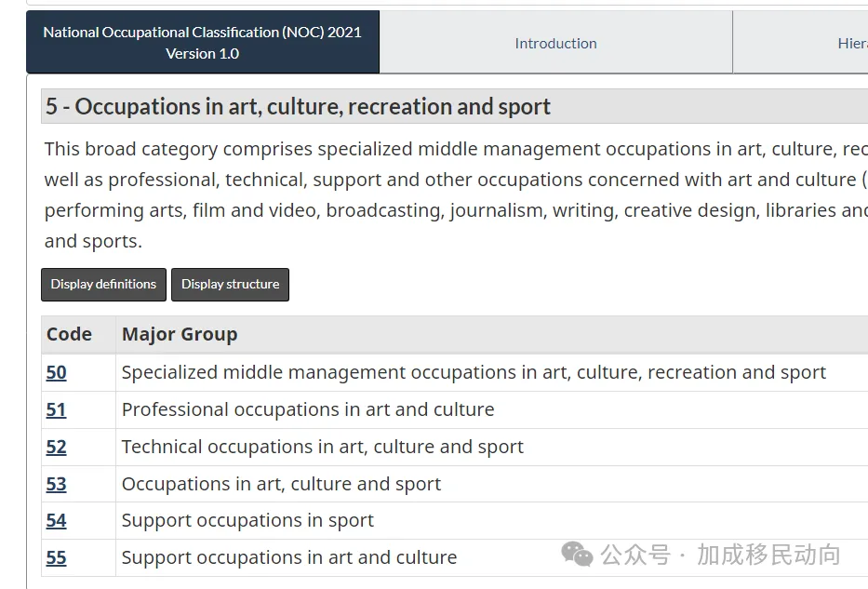The height and width of the screenshot is (589, 868).
Task: Follow the code 55 link
Action: pyautogui.click(x=57, y=558)
